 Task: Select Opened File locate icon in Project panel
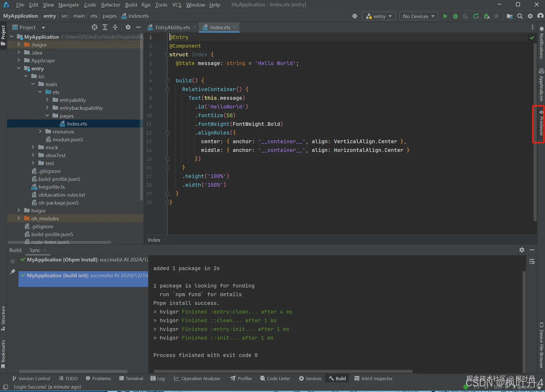pyautogui.click(x=94, y=27)
